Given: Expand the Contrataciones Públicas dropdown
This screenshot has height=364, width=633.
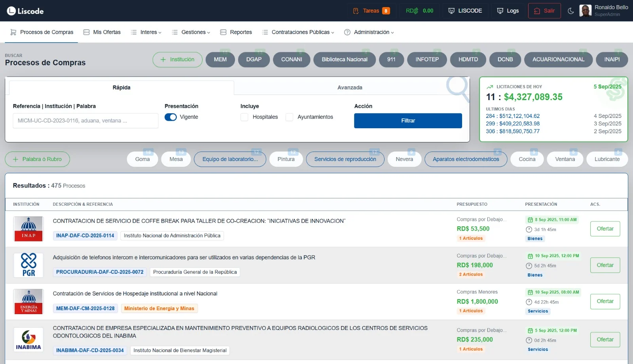Looking at the screenshot, I should (298, 32).
